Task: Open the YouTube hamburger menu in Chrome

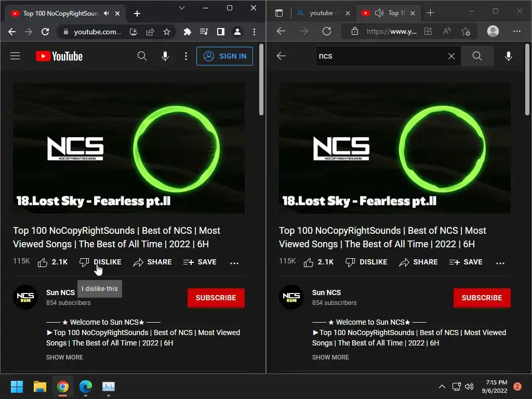Action: pos(15,56)
